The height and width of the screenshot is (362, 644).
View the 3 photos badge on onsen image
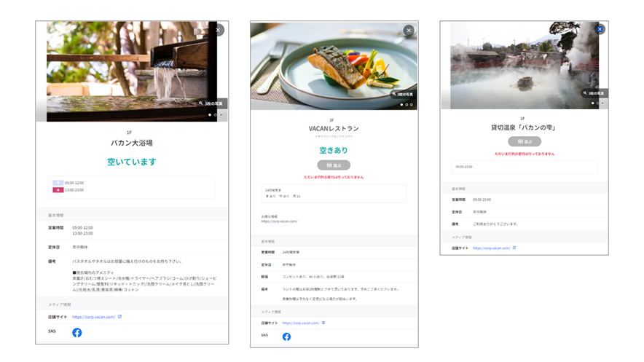[x=594, y=93]
